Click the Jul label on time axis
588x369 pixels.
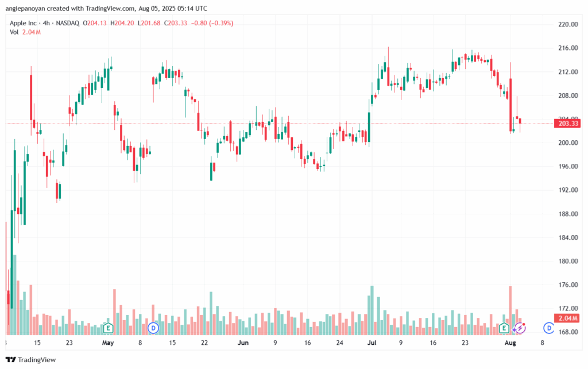pyautogui.click(x=372, y=343)
